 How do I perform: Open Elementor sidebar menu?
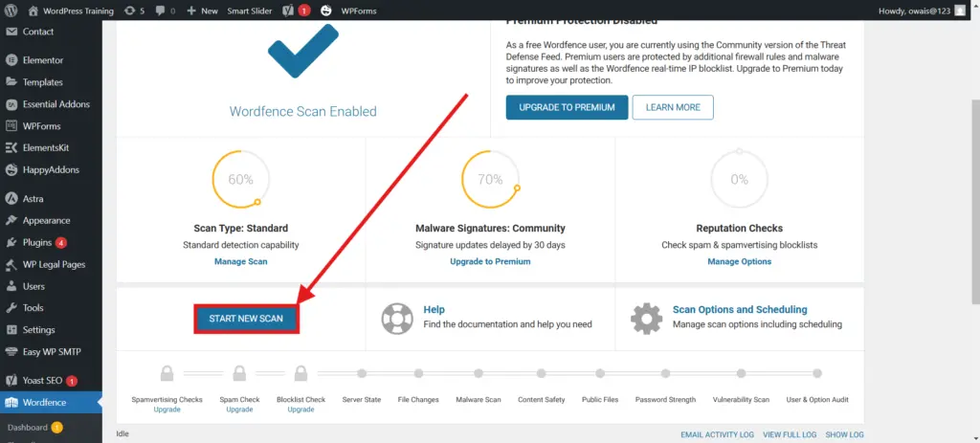pyautogui.click(x=43, y=60)
